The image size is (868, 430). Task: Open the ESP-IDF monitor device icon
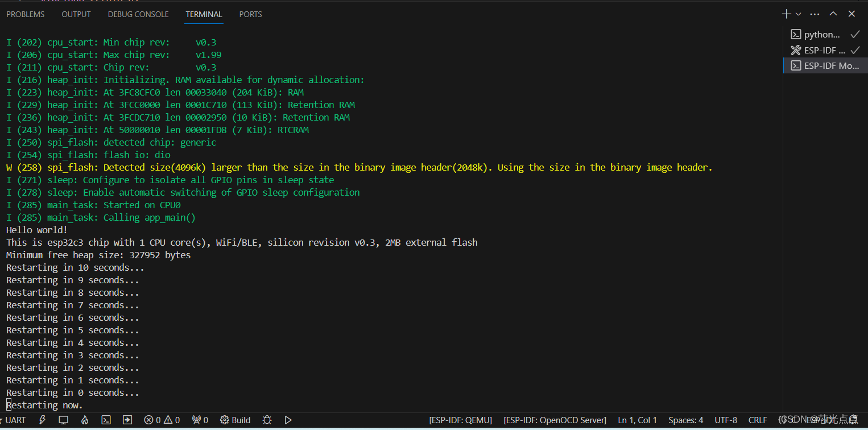pos(63,420)
